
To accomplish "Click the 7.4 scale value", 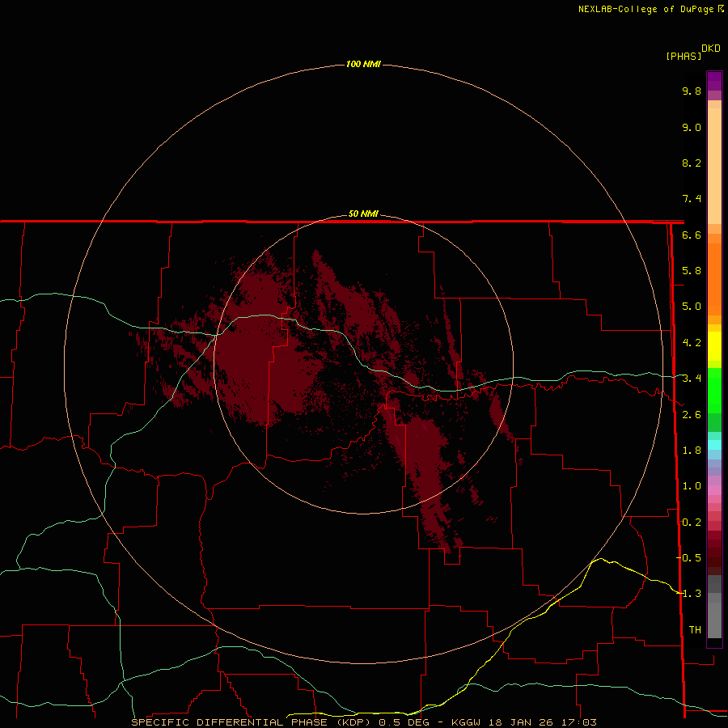I will click(x=692, y=199).
